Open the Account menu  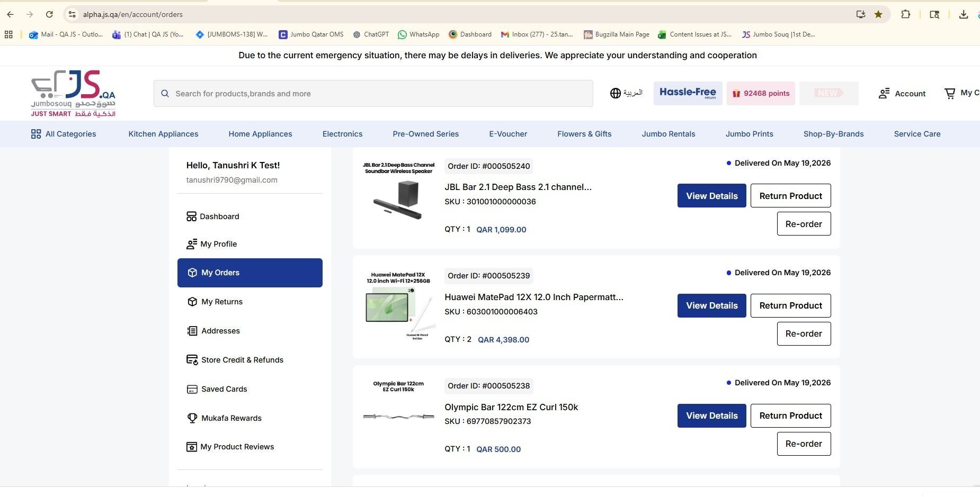(902, 94)
